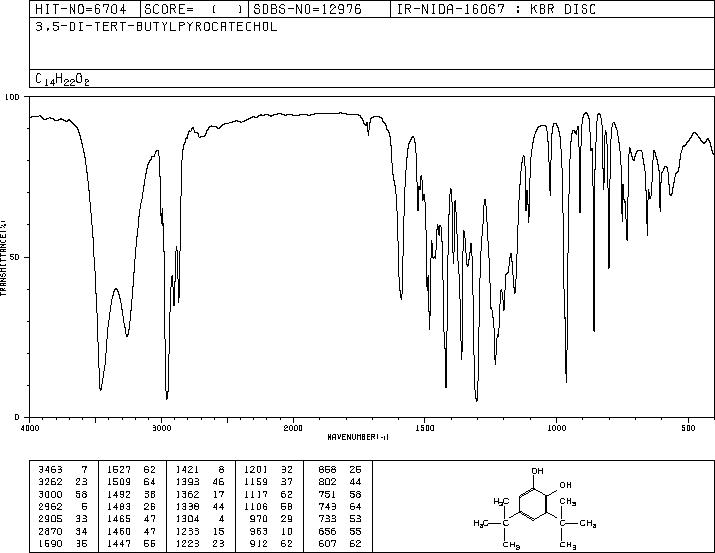Click peak table entry 1465

point(132,519)
